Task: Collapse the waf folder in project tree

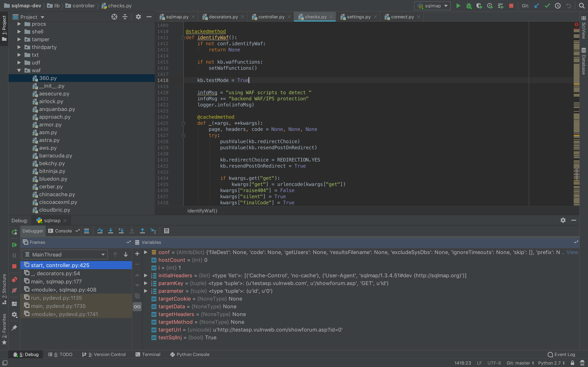Action: (19, 70)
